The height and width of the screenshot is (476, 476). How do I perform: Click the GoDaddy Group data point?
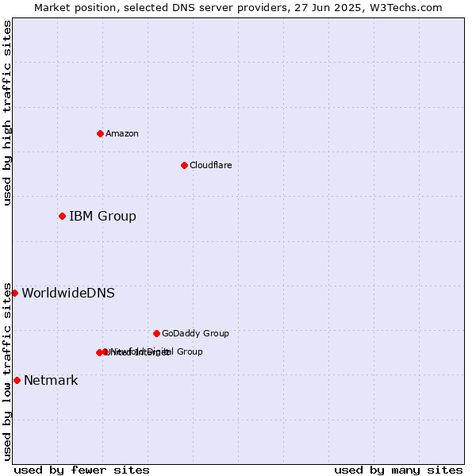[156, 334]
